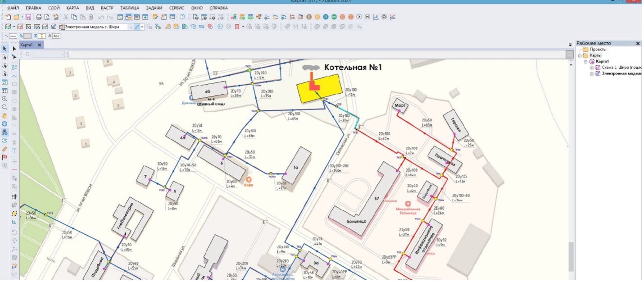Click the fill color style swatch
The width and height of the screenshot is (644, 282).
(27, 36)
